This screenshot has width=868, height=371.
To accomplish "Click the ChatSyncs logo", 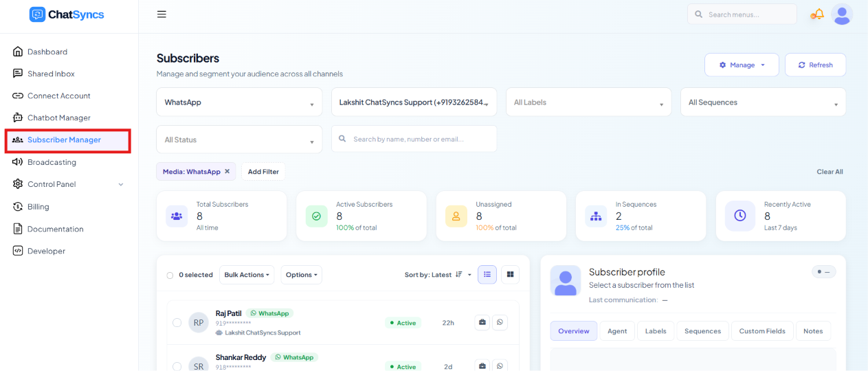I will tap(67, 14).
